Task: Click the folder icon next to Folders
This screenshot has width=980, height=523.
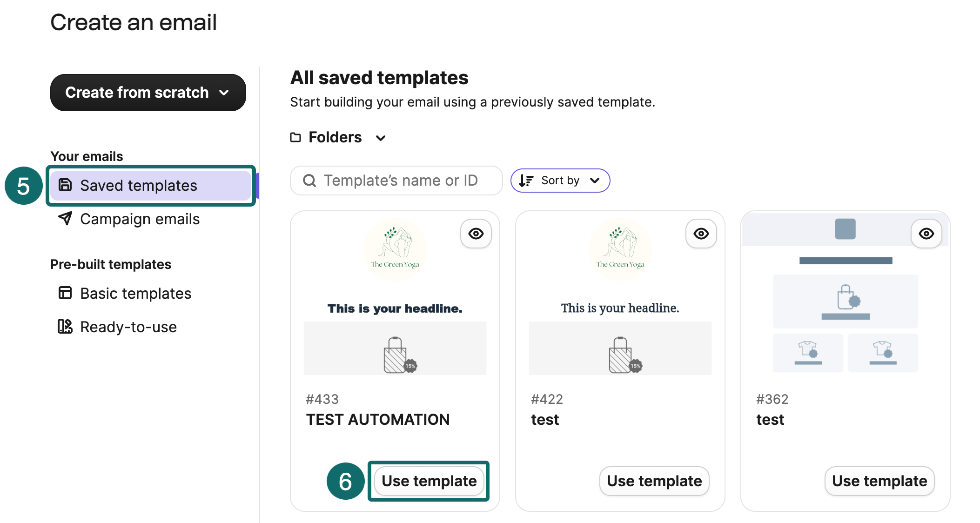Action: pyautogui.click(x=296, y=137)
